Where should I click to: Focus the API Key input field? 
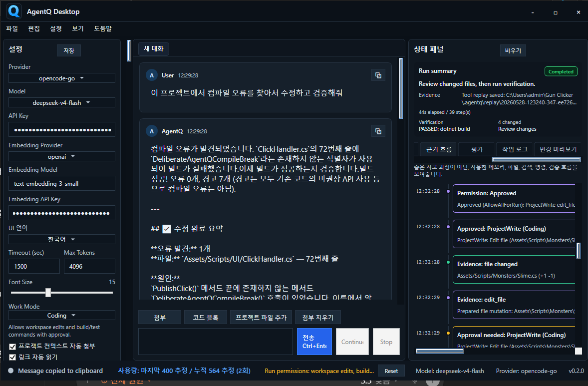pyautogui.click(x=62, y=129)
